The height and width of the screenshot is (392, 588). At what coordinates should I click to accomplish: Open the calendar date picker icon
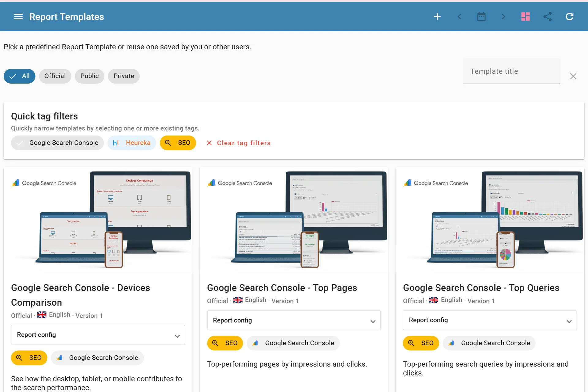pyautogui.click(x=481, y=17)
